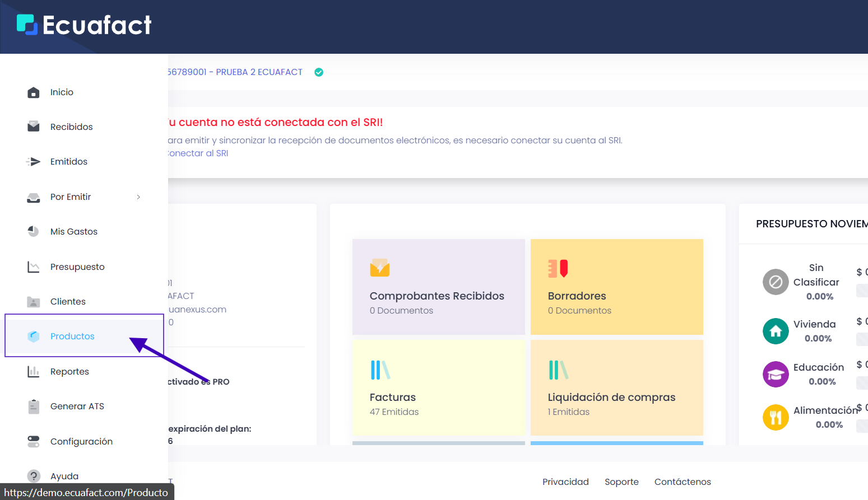Open the Contáctenos footer link

click(x=683, y=482)
